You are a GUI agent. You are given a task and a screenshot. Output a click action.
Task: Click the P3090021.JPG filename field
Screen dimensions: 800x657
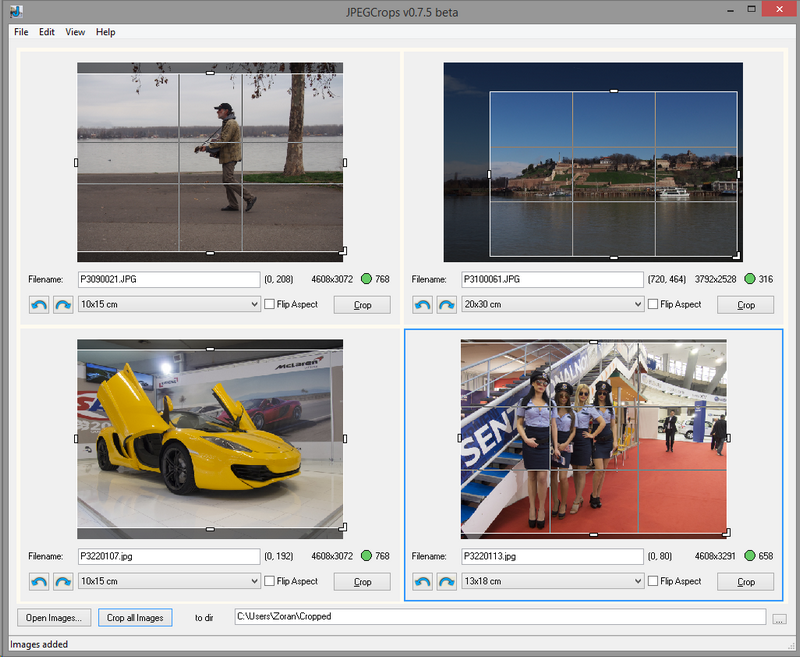(x=169, y=280)
